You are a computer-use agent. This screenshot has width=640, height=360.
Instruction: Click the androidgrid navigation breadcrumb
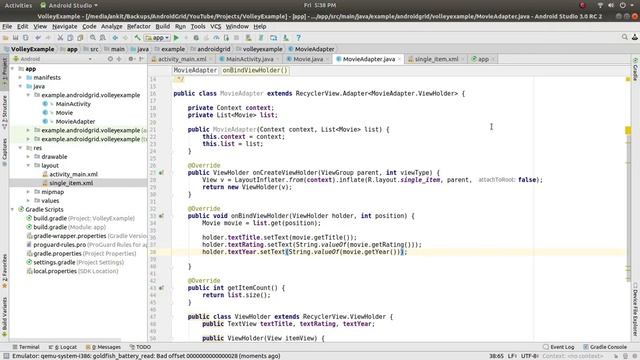click(x=210, y=49)
